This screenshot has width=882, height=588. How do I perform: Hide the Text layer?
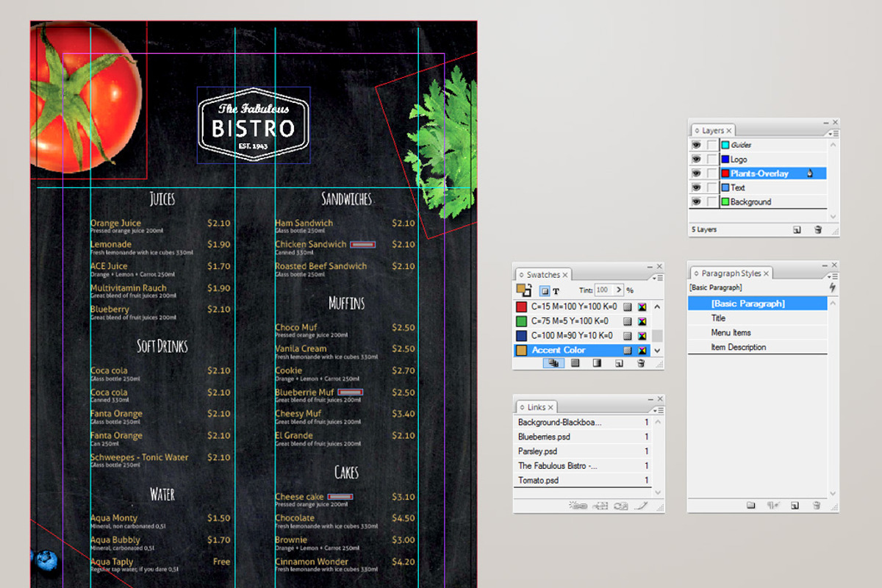click(695, 187)
